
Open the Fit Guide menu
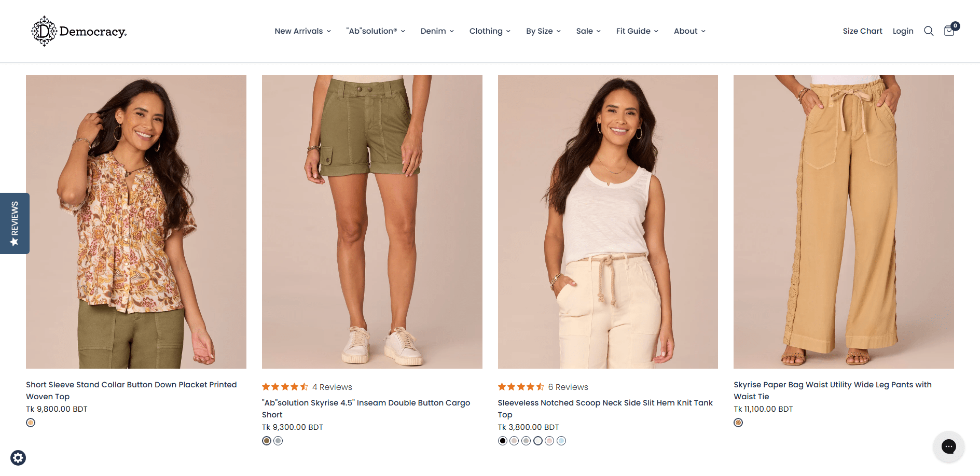pos(637,31)
